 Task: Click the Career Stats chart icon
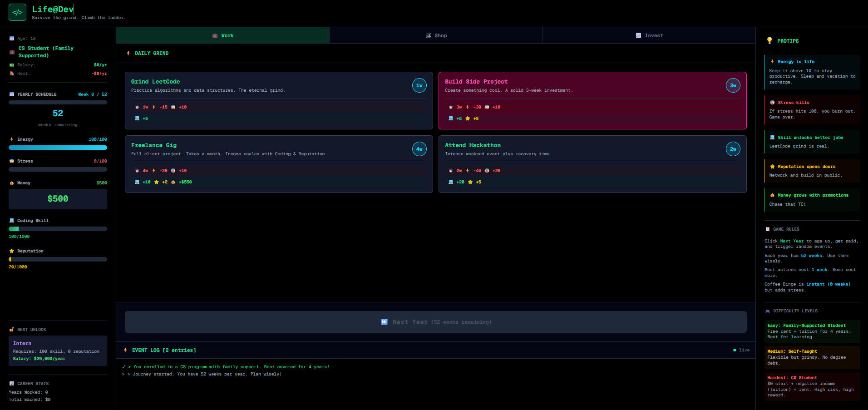12,384
